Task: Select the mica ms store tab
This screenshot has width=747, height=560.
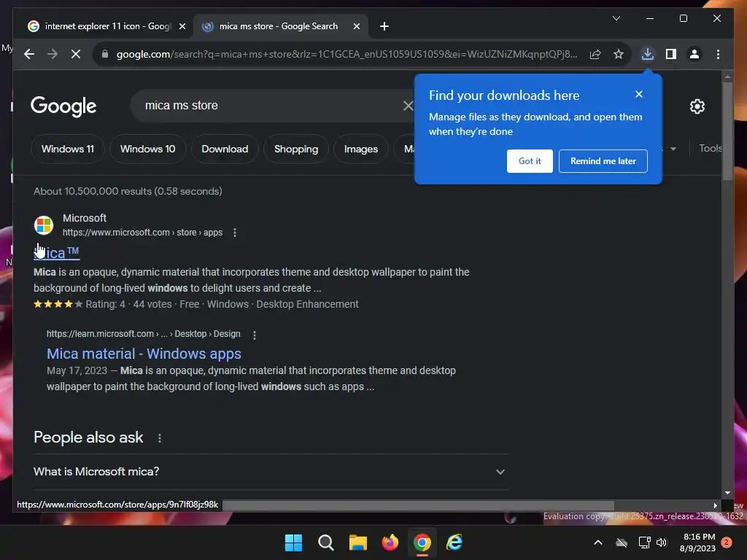Action: (281, 26)
